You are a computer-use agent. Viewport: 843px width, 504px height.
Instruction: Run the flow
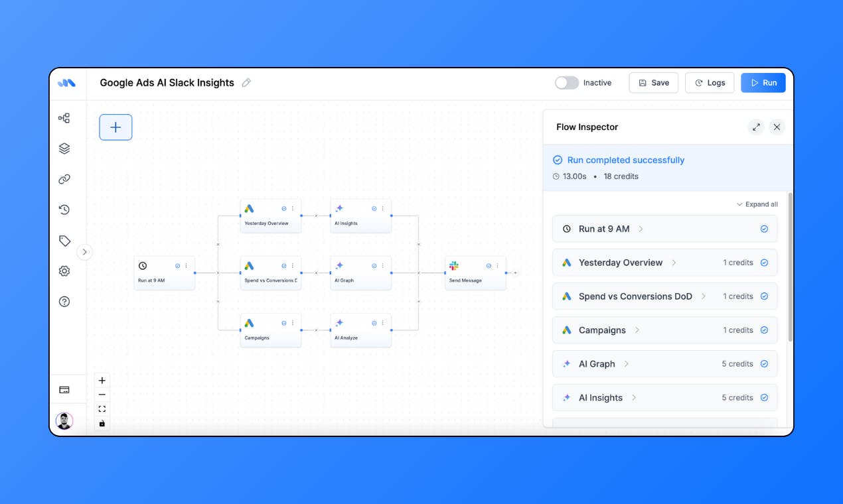point(763,83)
